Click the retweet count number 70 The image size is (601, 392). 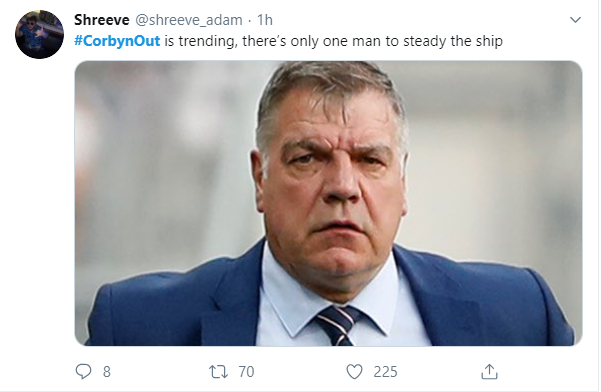click(246, 372)
